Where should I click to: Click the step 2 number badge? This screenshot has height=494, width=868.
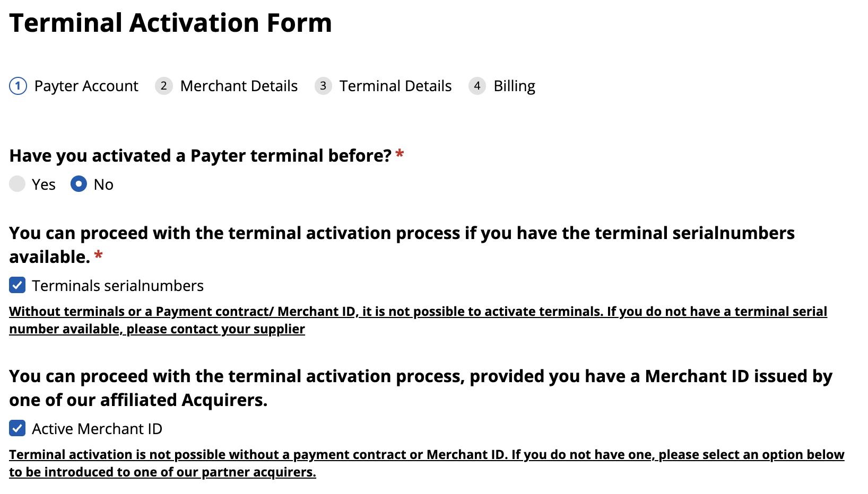164,86
